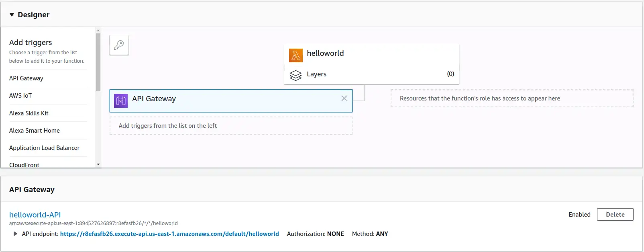Collapse the Designer section triangle
This screenshot has width=644, height=252.
(12, 15)
